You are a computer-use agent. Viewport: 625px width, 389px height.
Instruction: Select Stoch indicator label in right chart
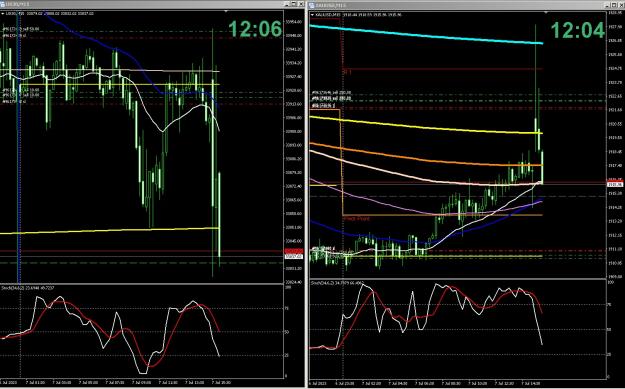(337, 283)
